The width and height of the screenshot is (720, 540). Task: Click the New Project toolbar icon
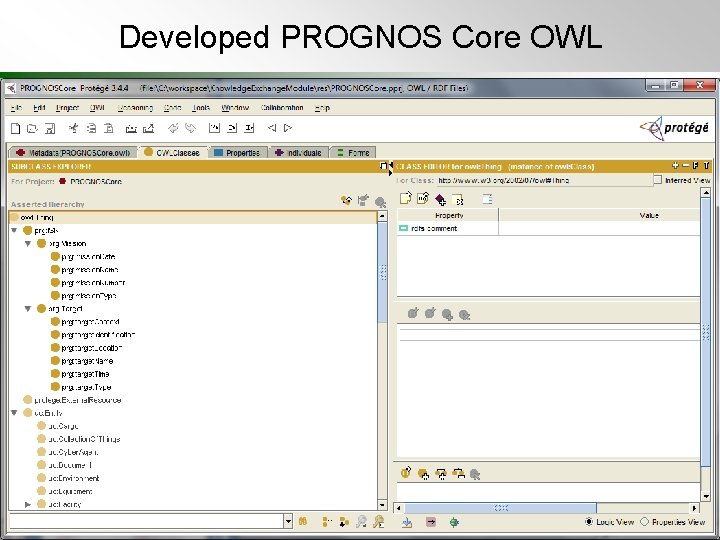[16, 129]
